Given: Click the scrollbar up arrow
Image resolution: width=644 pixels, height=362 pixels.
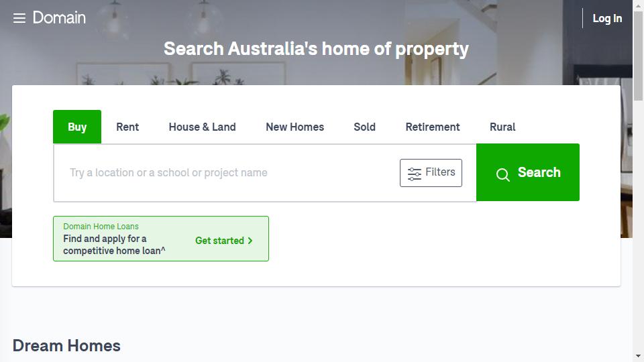Looking at the screenshot, I should (638, 6).
